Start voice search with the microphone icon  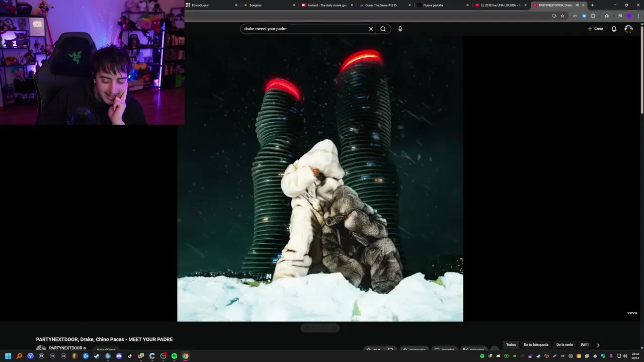400,29
